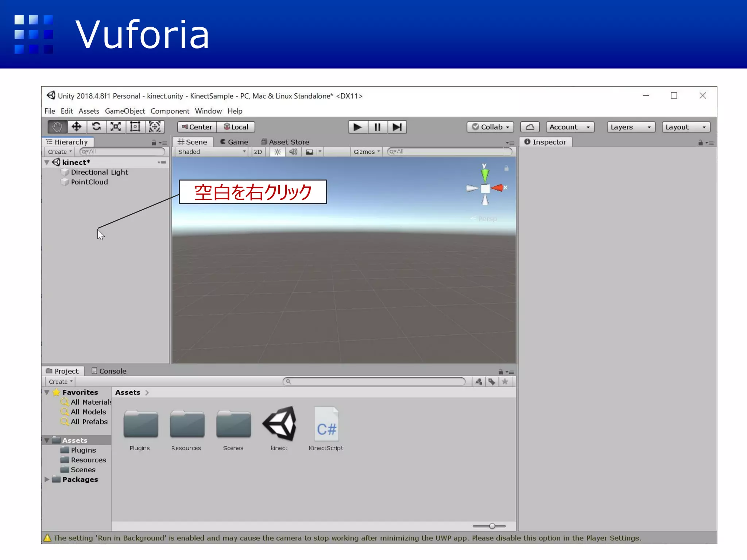The height and width of the screenshot is (560, 747).
Task: Step forward one frame
Action: click(x=397, y=127)
